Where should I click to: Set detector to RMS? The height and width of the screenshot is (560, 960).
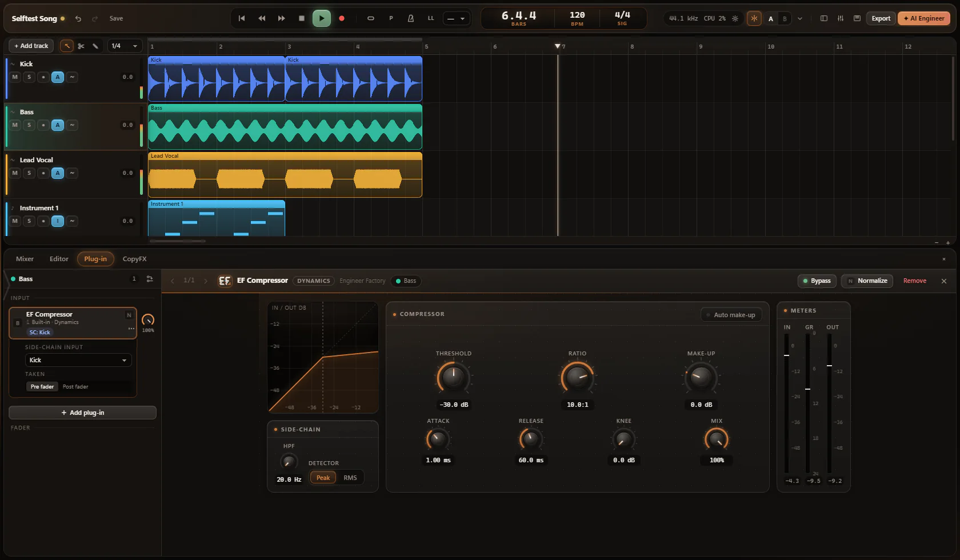(350, 478)
